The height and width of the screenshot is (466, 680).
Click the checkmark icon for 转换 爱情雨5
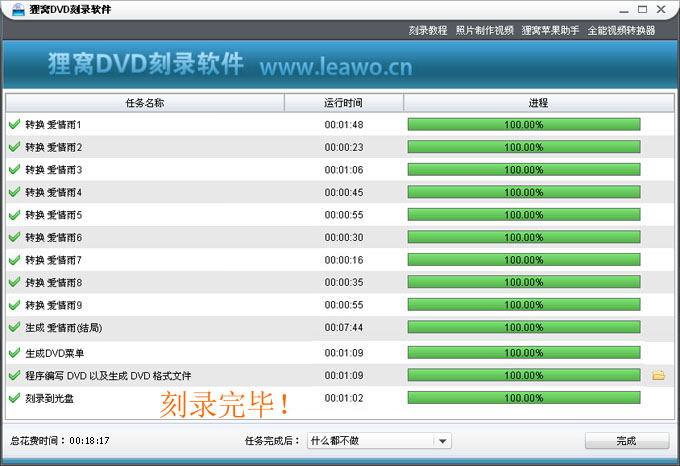pyautogui.click(x=15, y=215)
